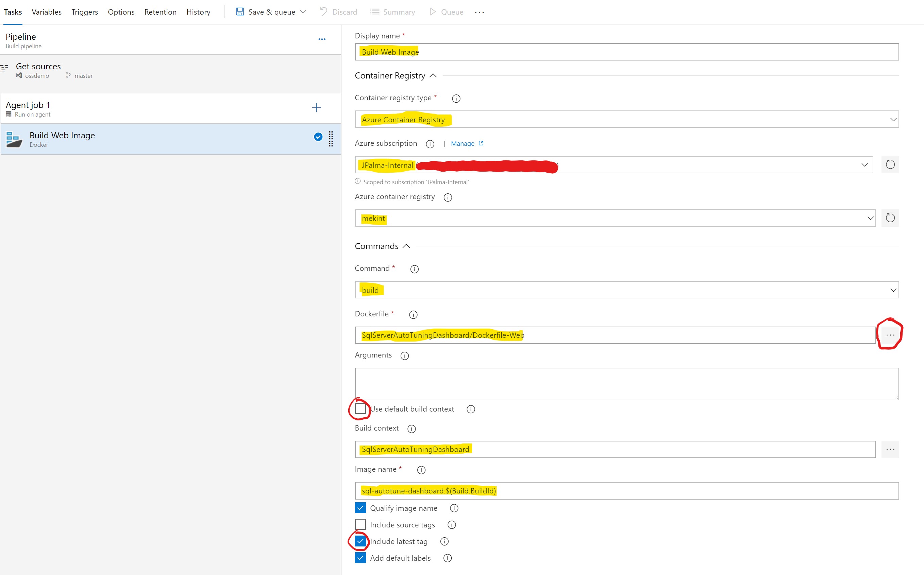The height and width of the screenshot is (575, 924).
Task: Open toolbar overflow menu after Queue
Action: (x=480, y=12)
